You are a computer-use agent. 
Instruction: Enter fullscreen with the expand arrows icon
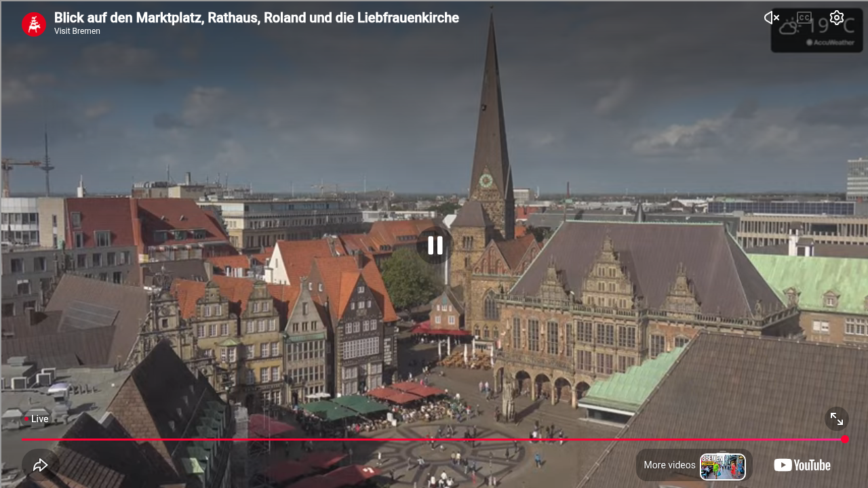click(837, 419)
